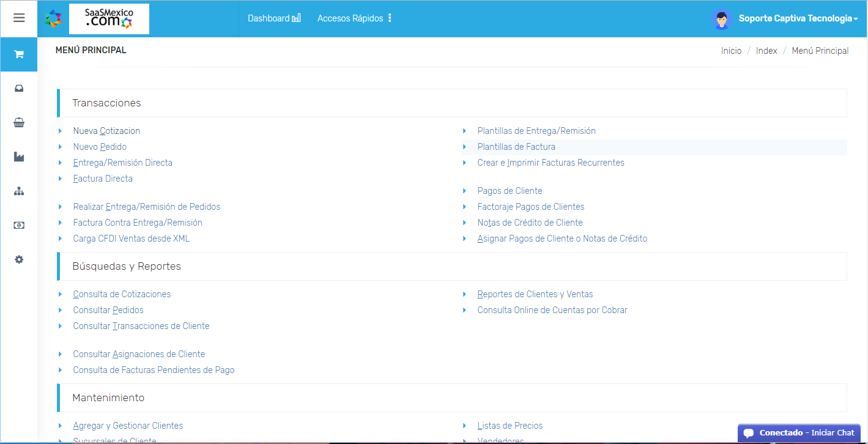Open the money bill sidebar icon
This screenshot has width=868, height=444.
pos(19,225)
